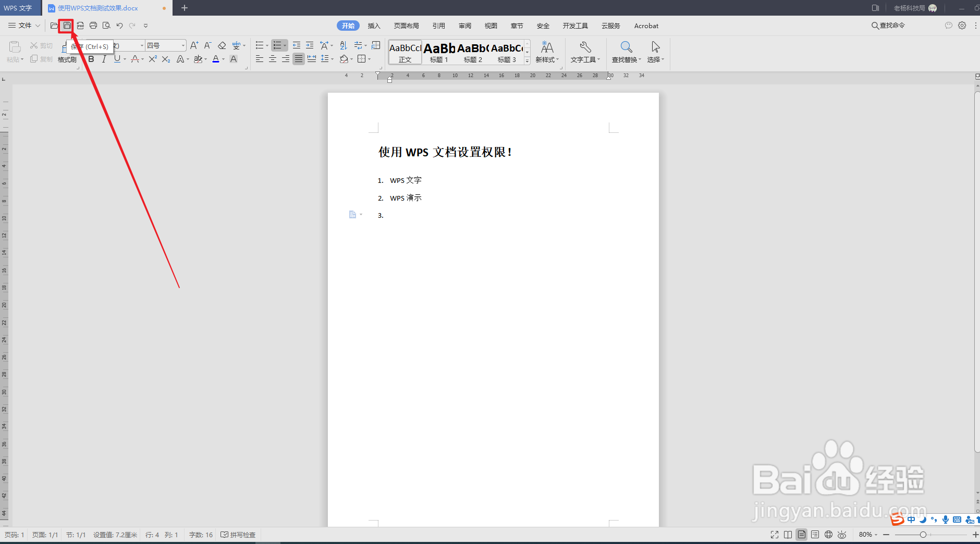Screen dimensions: 980x544
Task: Select the Justify alignment icon
Action: click(x=298, y=59)
